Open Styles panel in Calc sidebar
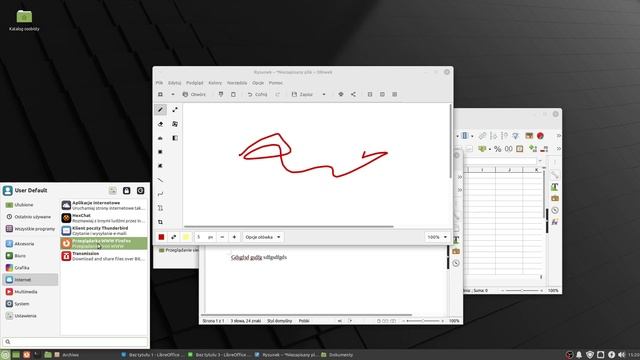640x360 pixels. (555, 187)
